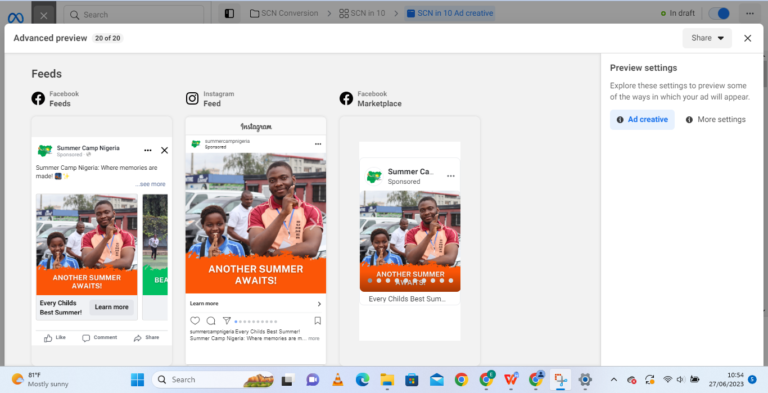Open three-dot menu on Marketplace ad
This screenshot has width=768, height=393.
pyautogui.click(x=451, y=176)
